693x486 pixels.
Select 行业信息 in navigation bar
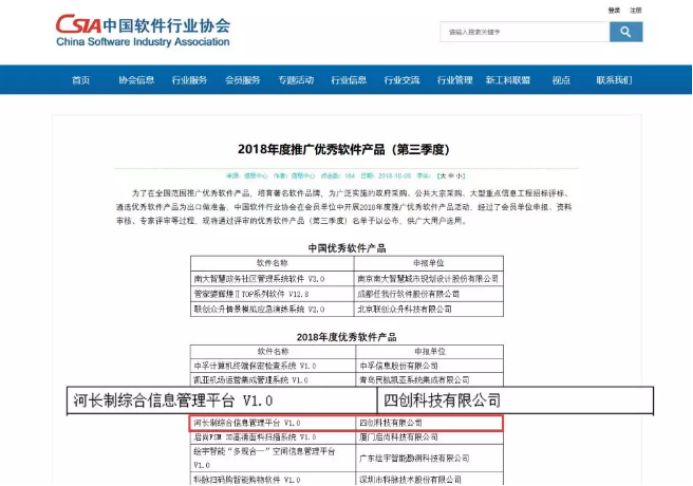tap(349, 80)
